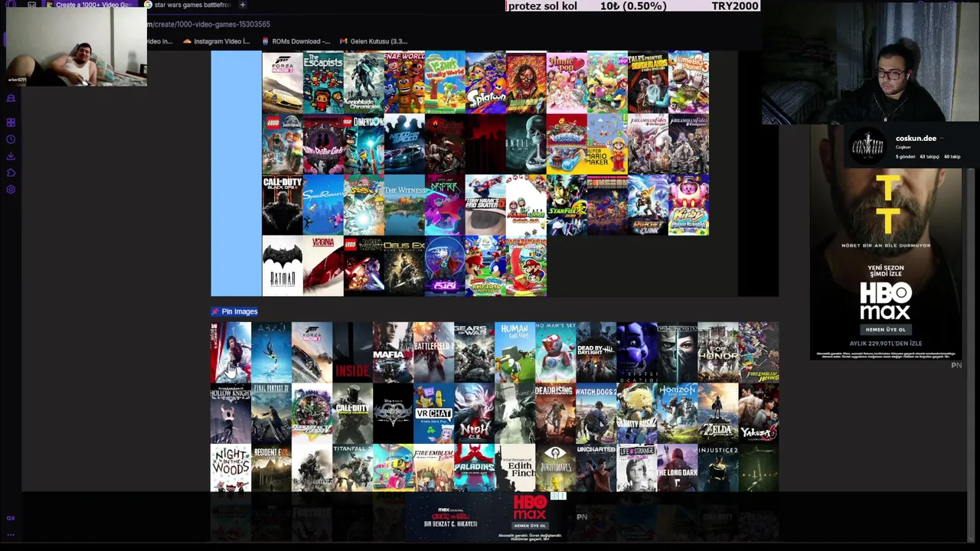Pick the No Man's Sky cover
The height and width of the screenshot is (551, 980).
pos(555,352)
